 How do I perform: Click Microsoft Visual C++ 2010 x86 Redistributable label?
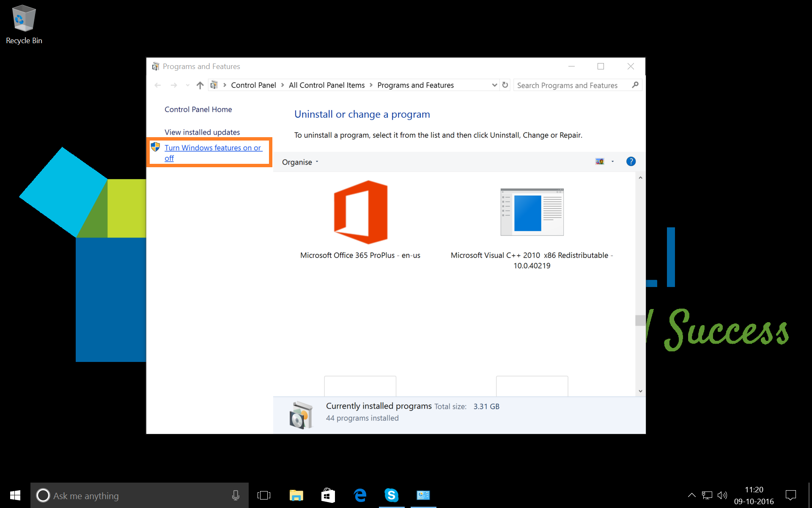point(532,260)
